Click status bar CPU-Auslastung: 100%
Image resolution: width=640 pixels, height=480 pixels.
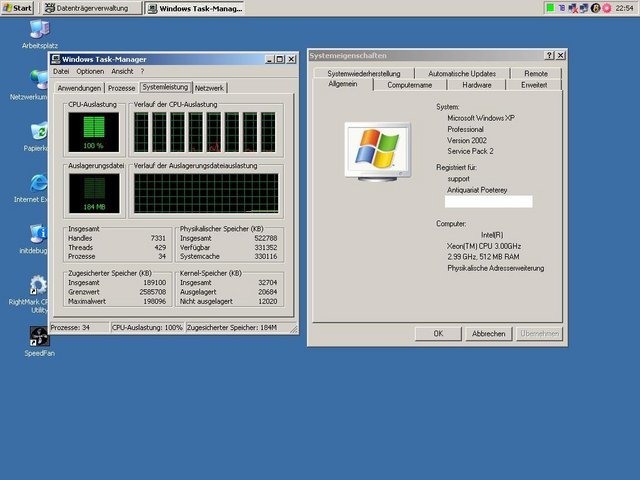pos(147,327)
